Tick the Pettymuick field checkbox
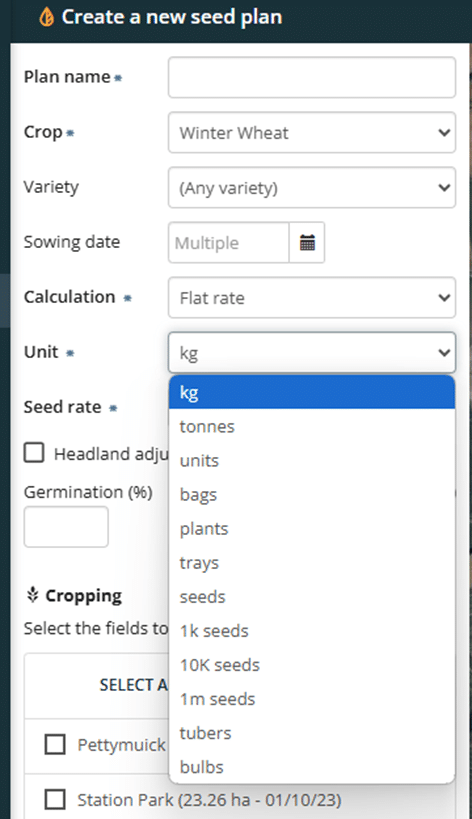The height and width of the screenshot is (819, 472). (55, 744)
